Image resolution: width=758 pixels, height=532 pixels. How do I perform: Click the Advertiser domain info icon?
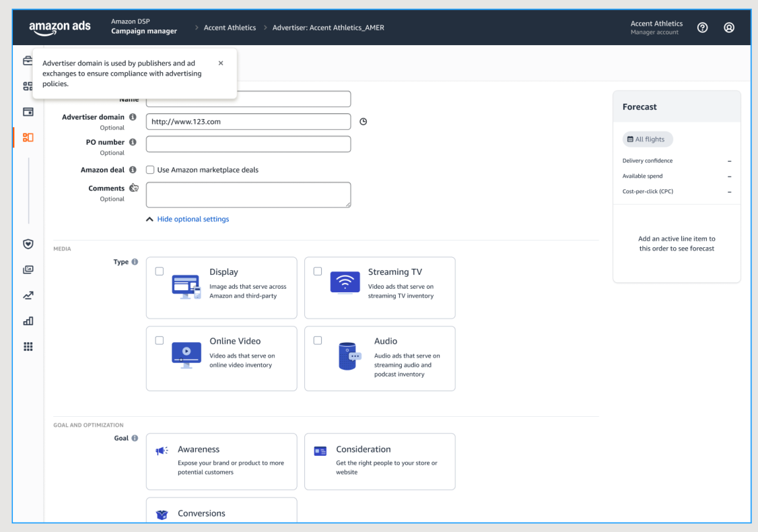(x=133, y=117)
